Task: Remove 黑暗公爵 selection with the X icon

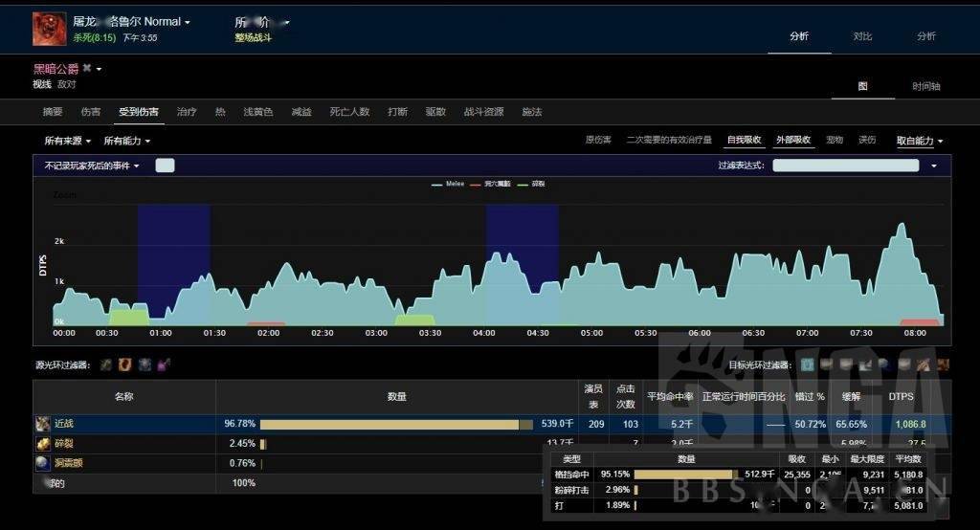Action: 87,69
